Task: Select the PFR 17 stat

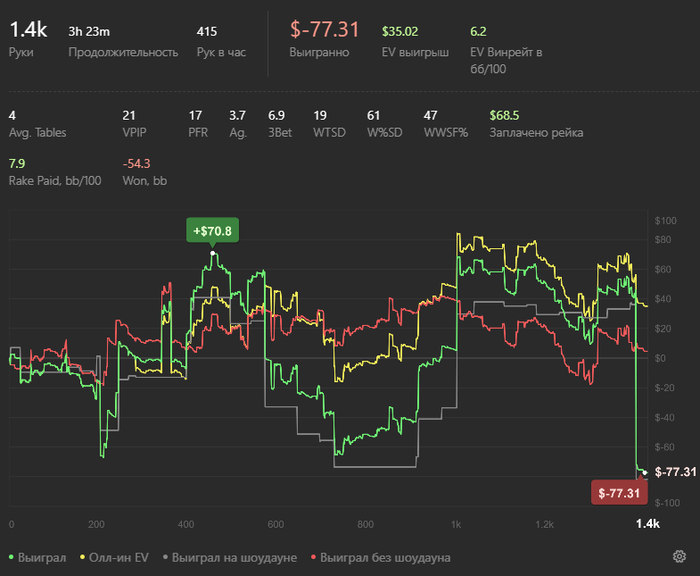Action: (195, 116)
